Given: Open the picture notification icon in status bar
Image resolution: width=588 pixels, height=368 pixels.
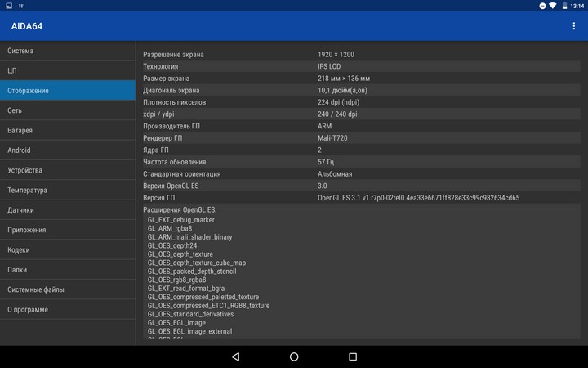Looking at the screenshot, I should coord(9,6).
